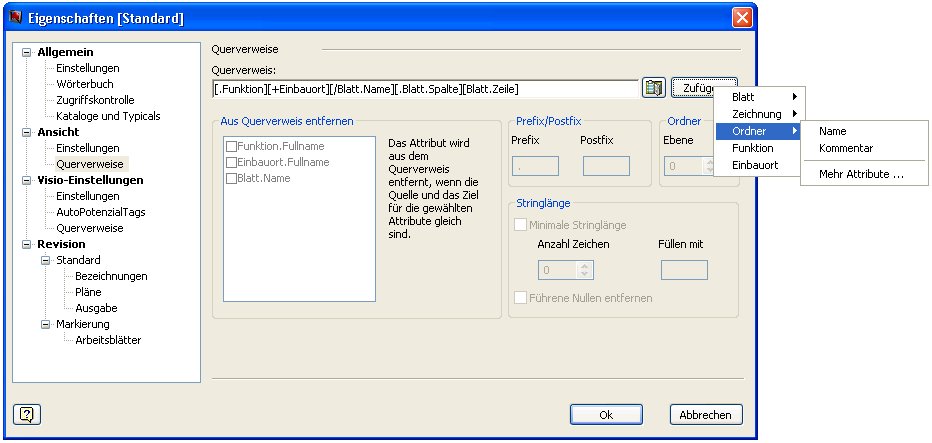Select Name from the Ordner submenu
This screenshot has height=443, width=932.
coord(832,131)
